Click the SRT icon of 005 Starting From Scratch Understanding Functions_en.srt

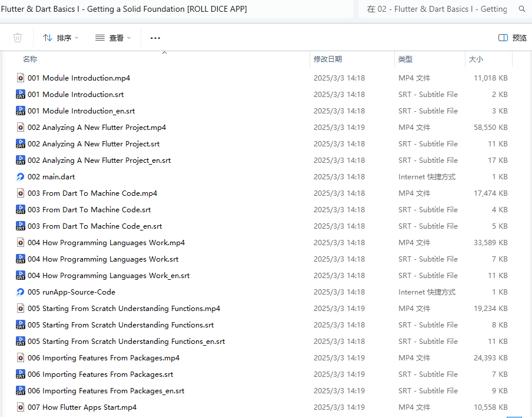21,342
